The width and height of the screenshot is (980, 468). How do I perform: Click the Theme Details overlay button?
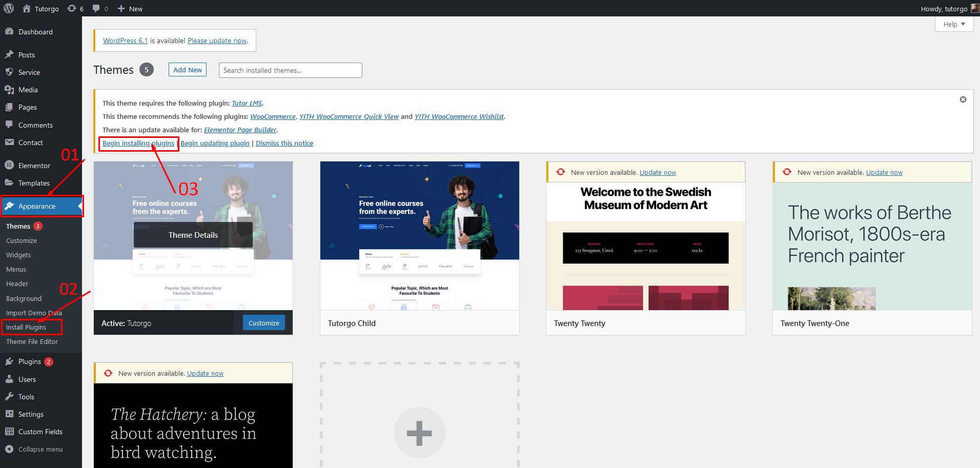pyautogui.click(x=193, y=235)
